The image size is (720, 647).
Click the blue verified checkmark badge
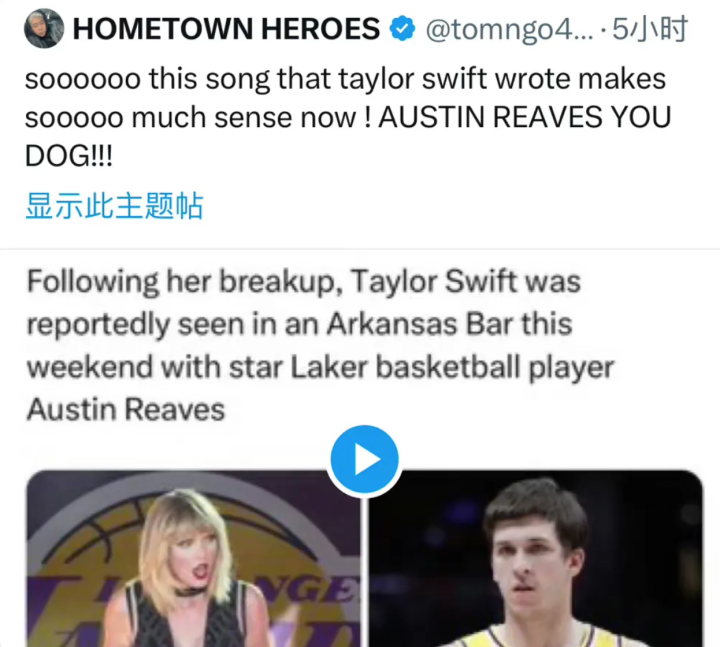pyautogui.click(x=402, y=28)
